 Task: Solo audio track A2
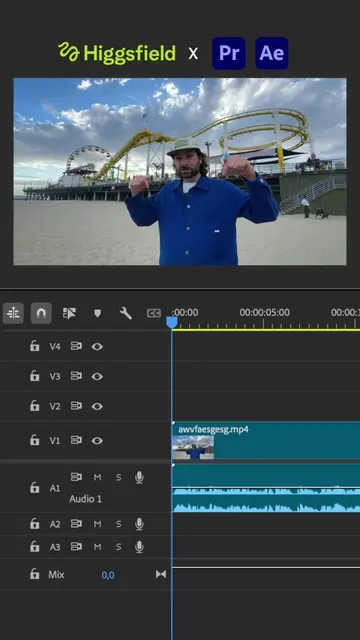pyautogui.click(x=118, y=524)
